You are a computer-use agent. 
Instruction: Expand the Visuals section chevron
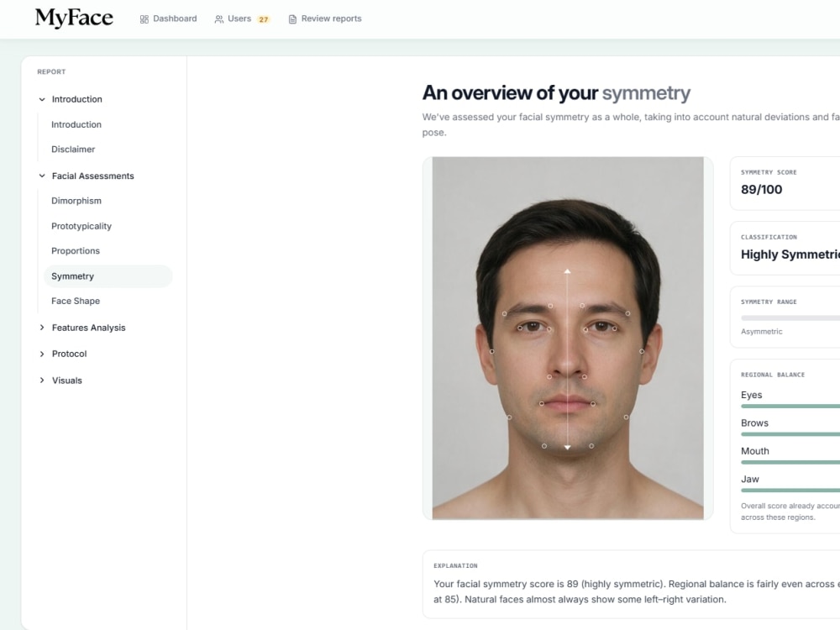pyautogui.click(x=42, y=381)
